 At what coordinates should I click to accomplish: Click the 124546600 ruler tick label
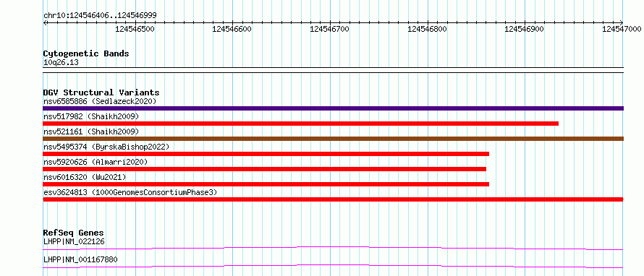(x=232, y=29)
